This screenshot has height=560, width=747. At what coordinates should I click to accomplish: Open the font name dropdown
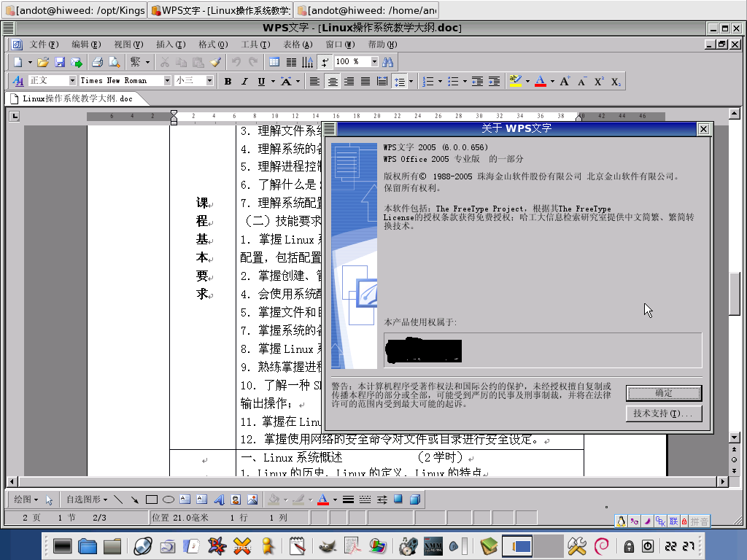pos(167,80)
